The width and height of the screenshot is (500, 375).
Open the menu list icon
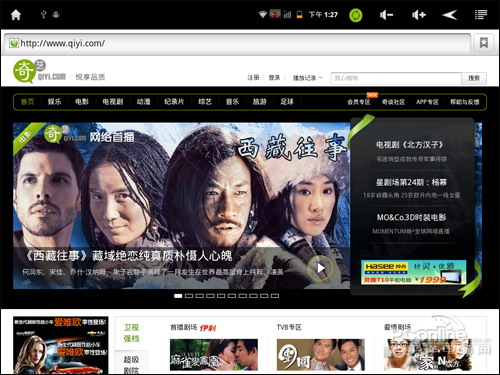(x=481, y=15)
